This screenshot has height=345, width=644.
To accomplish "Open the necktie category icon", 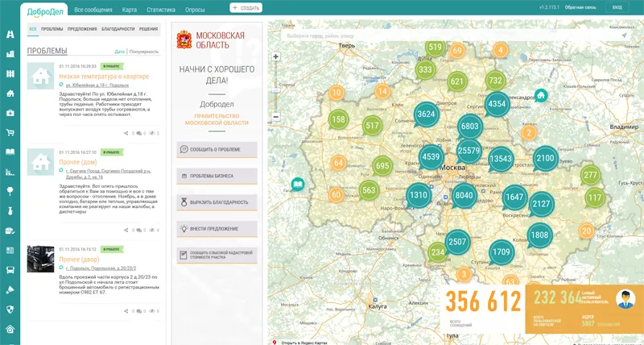I will click(10, 211).
